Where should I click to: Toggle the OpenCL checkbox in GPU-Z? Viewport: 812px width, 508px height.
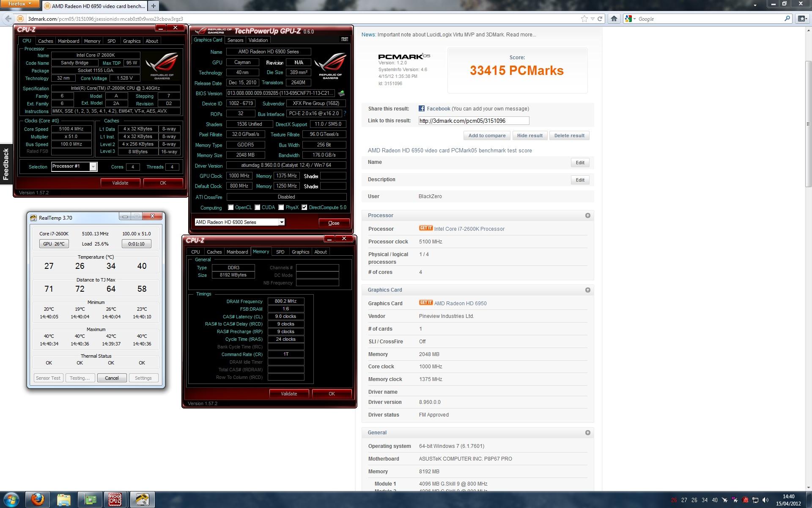click(x=230, y=207)
